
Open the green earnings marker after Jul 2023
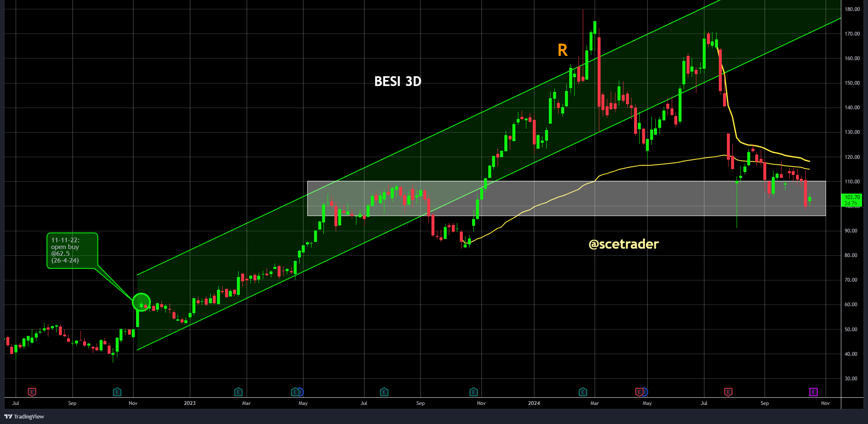[x=384, y=392]
